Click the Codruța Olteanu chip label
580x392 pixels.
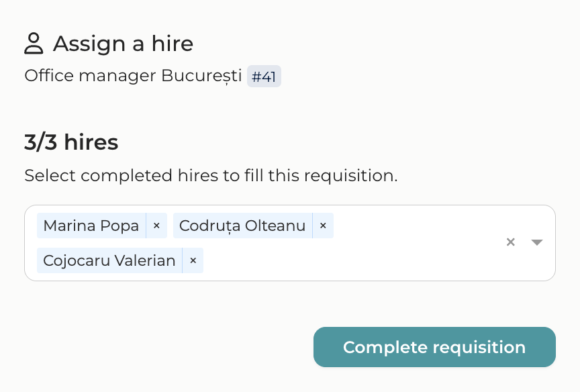coord(242,226)
